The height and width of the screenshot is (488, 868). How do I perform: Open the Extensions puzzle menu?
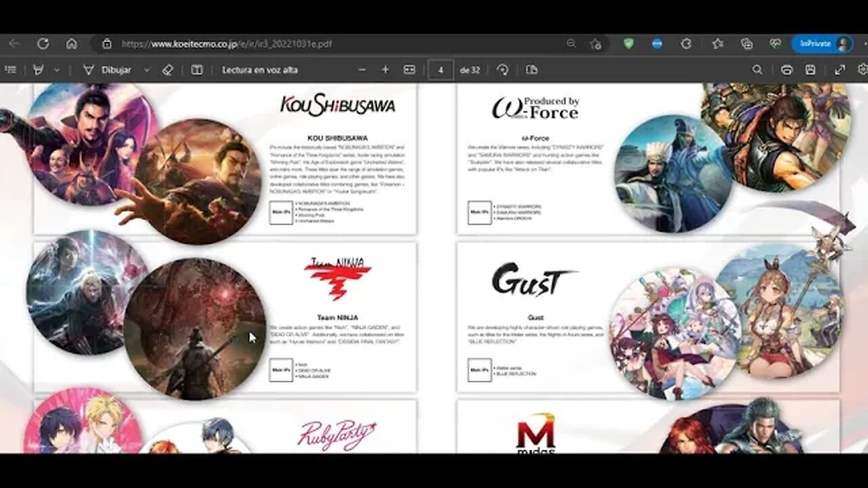click(x=686, y=43)
